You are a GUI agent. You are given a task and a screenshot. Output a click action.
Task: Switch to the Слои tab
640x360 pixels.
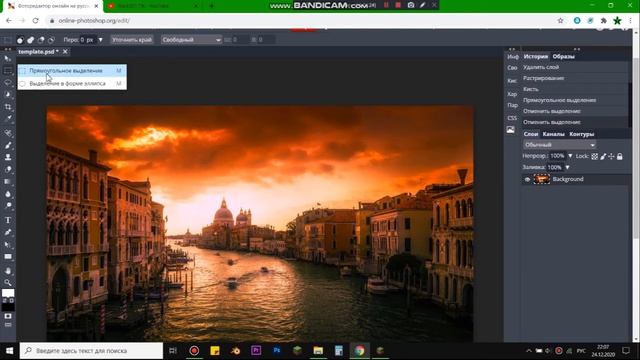tap(531, 134)
